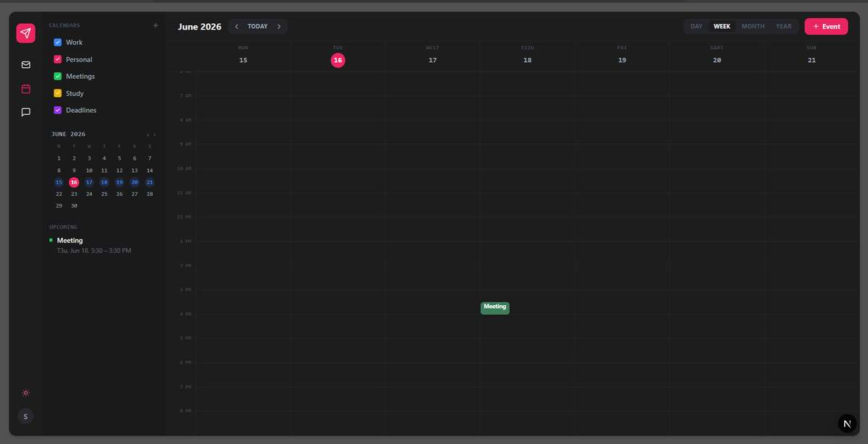Go to previous week arrow

pos(237,27)
